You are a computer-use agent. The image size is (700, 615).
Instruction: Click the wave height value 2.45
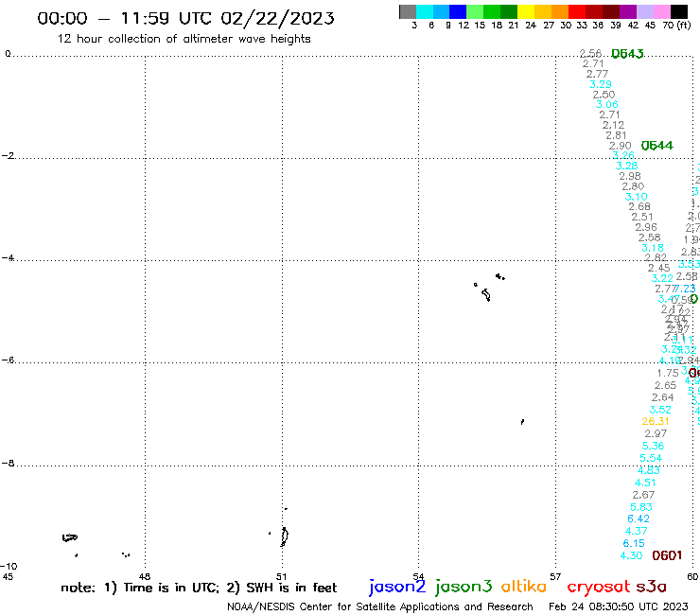click(x=659, y=268)
